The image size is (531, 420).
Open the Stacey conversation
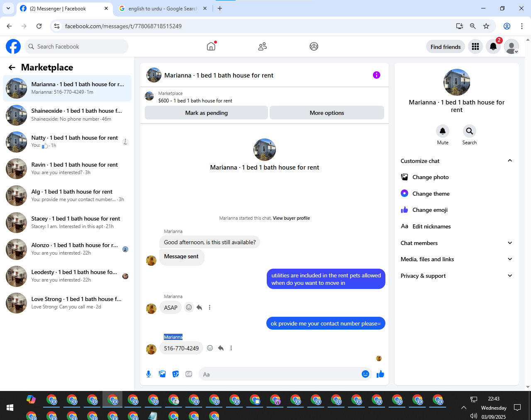(x=67, y=223)
